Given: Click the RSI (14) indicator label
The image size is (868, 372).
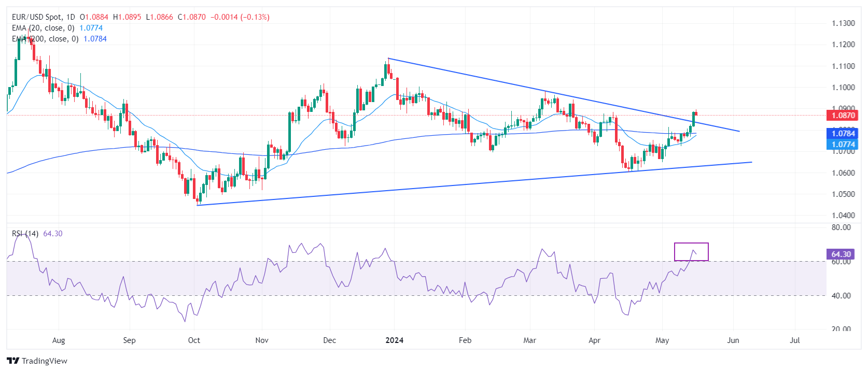Looking at the screenshot, I should (25, 234).
